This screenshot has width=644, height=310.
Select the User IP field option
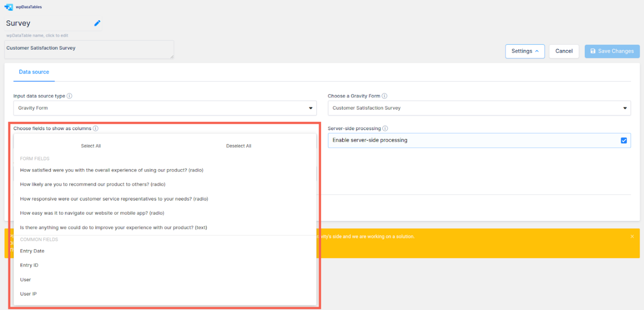[29, 294]
